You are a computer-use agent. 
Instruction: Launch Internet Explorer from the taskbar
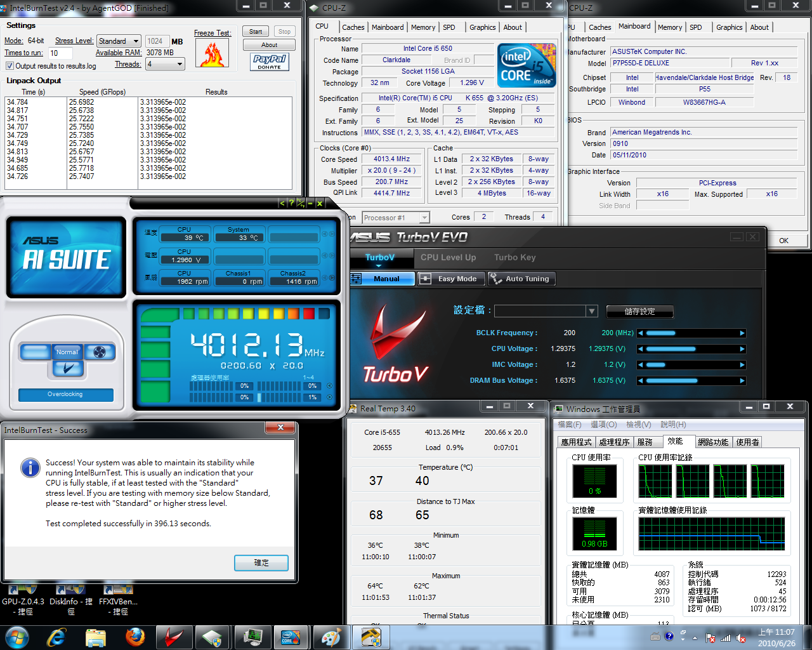[x=57, y=637]
